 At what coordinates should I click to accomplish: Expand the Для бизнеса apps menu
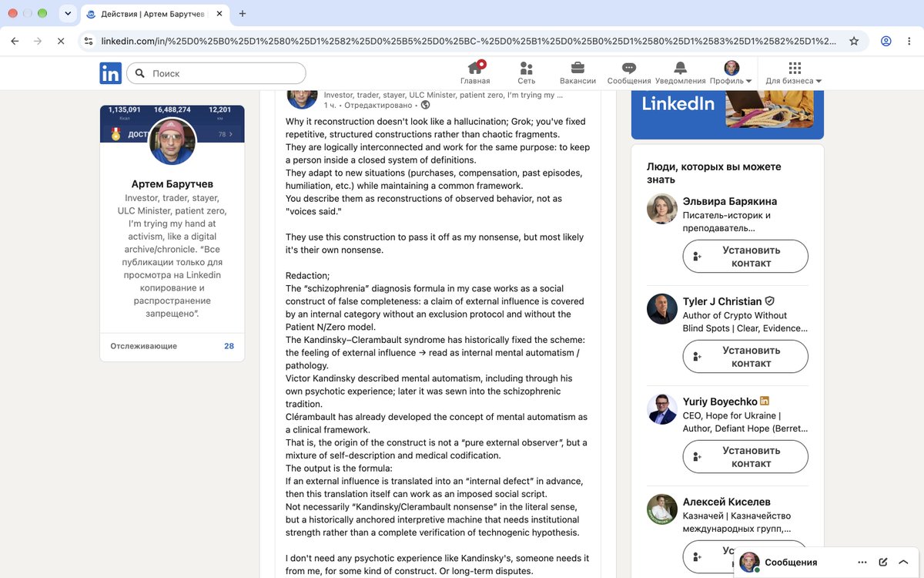pos(794,73)
